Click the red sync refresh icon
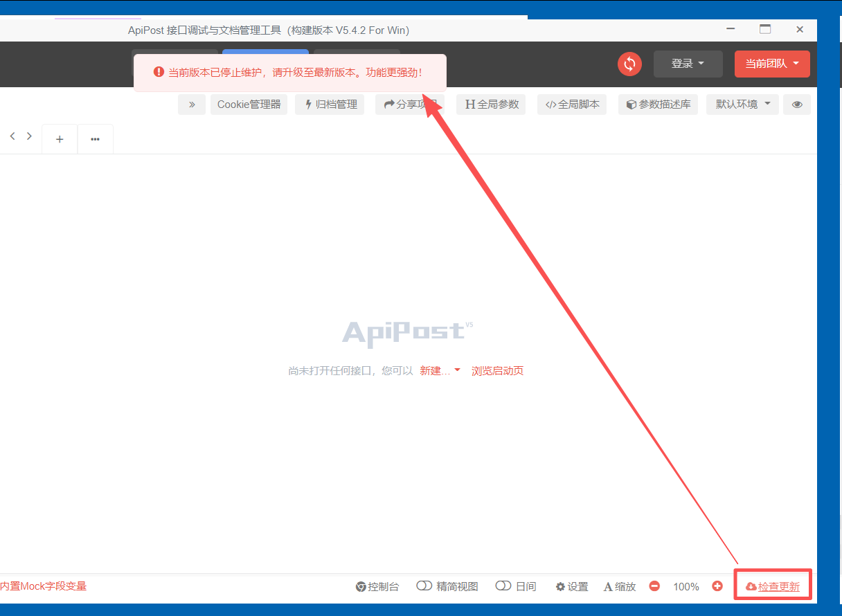Screen dimensions: 842x616 coord(629,64)
